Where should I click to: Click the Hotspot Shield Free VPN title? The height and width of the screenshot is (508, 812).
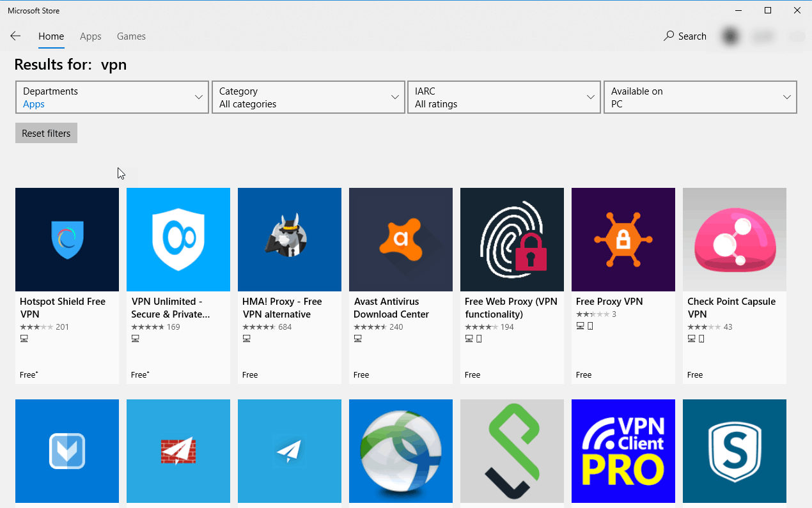pyautogui.click(x=63, y=307)
